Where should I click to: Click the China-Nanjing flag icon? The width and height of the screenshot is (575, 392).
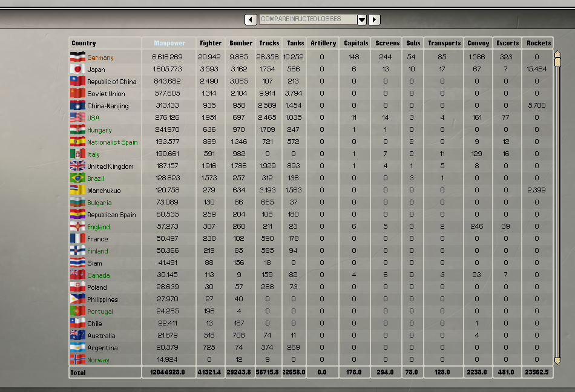(x=77, y=105)
